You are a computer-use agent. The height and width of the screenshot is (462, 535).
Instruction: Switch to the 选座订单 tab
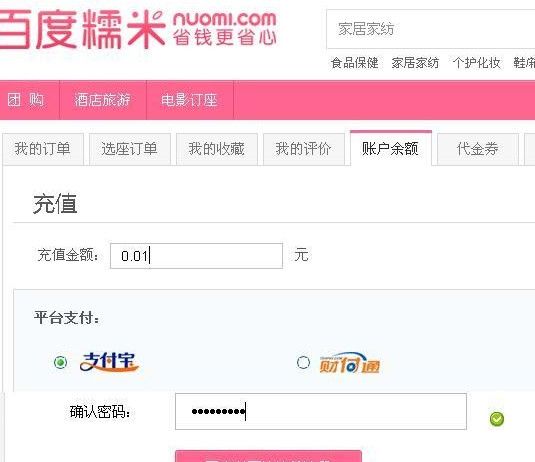click(x=130, y=149)
